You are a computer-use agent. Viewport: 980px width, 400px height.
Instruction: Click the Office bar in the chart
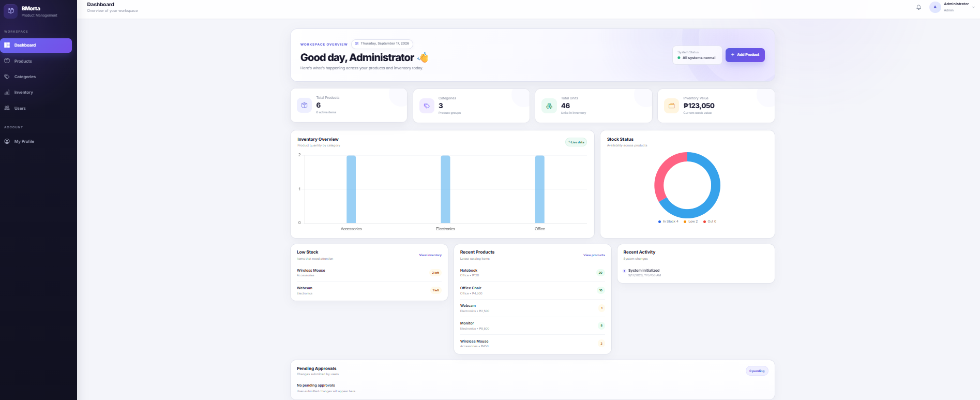pyautogui.click(x=539, y=189)
